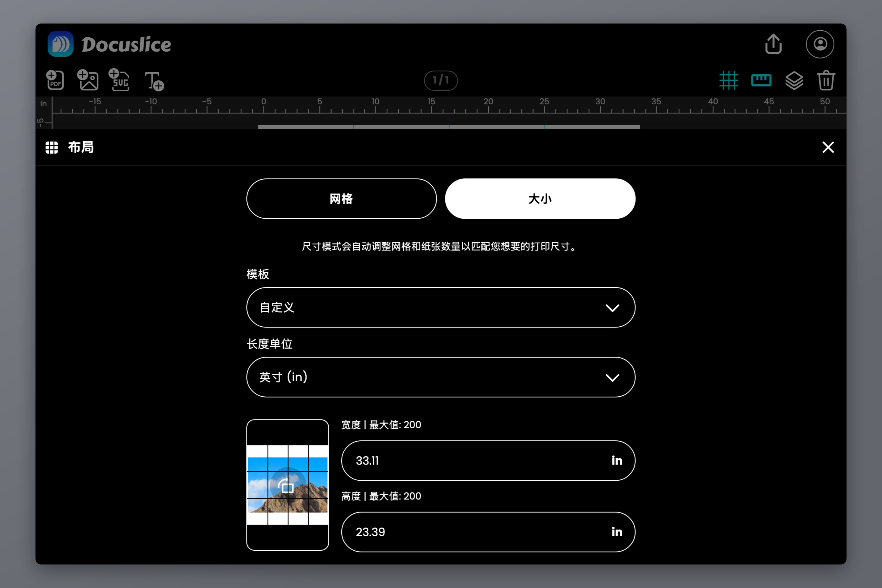Screen dimensions: 882x588
Task: Click the 模板 label
Action: tap(258, 274)
